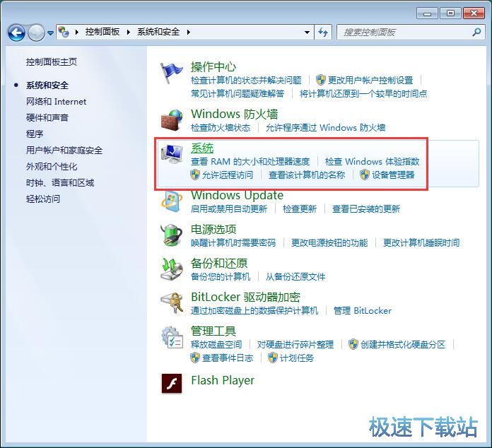The height and width of the screenshot is (448, 492).
Task: Click the greyed forward navigation arrow
Action: coord(36,33)
